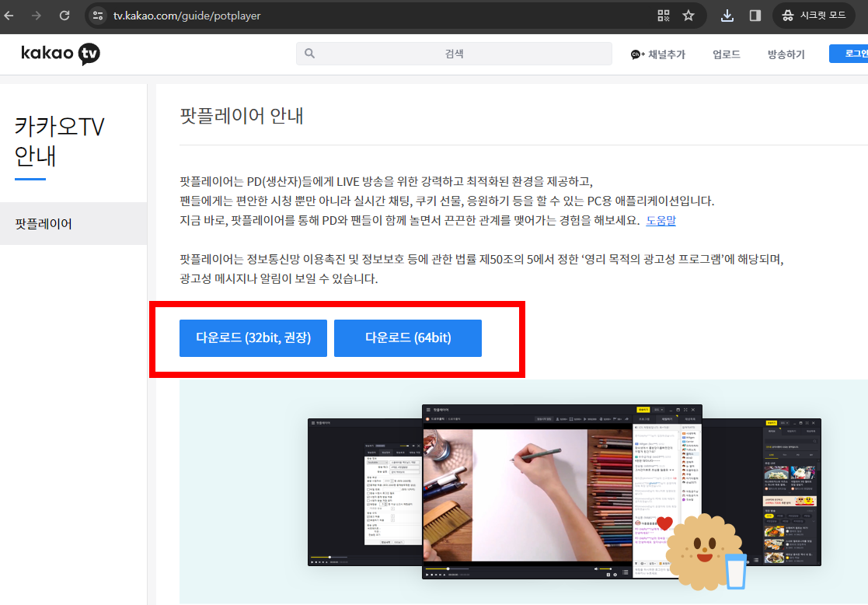Open the browser downloads icon
This screenshot has width=868, height=605.
pyautogui.click(x=727, y=15)
